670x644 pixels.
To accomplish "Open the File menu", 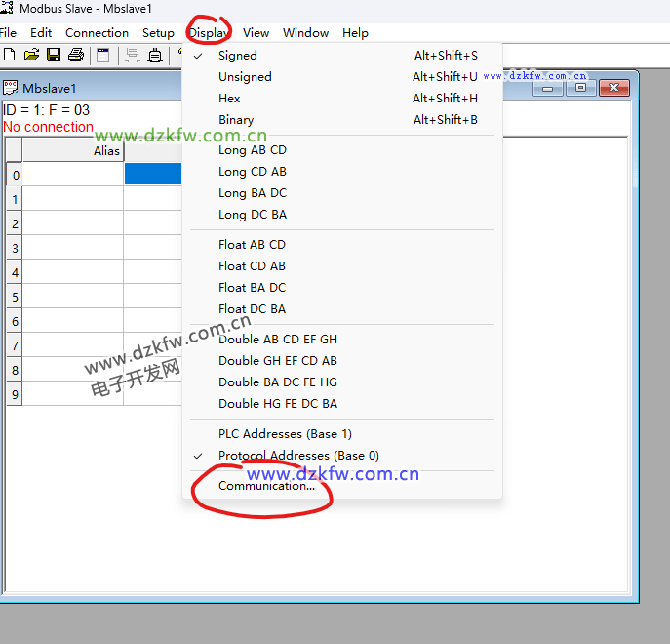I will click(8, 33).
